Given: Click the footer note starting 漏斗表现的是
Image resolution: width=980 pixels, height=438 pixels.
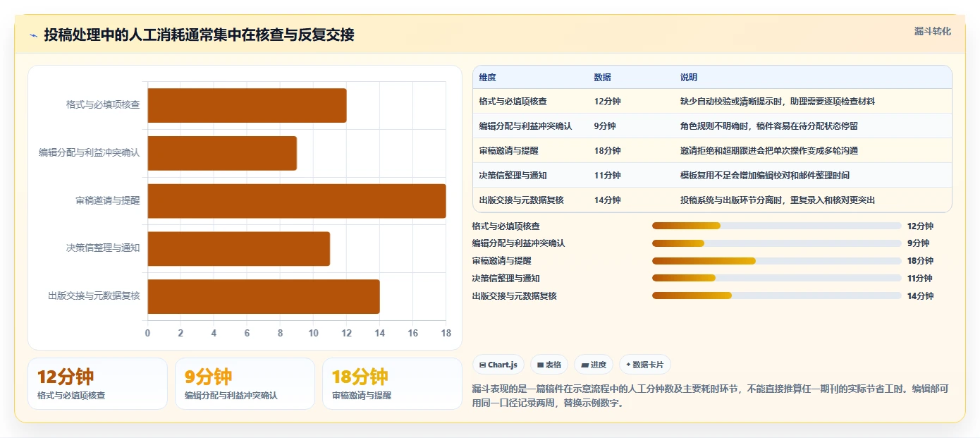Looking at the screenshot, I should 711,396.
